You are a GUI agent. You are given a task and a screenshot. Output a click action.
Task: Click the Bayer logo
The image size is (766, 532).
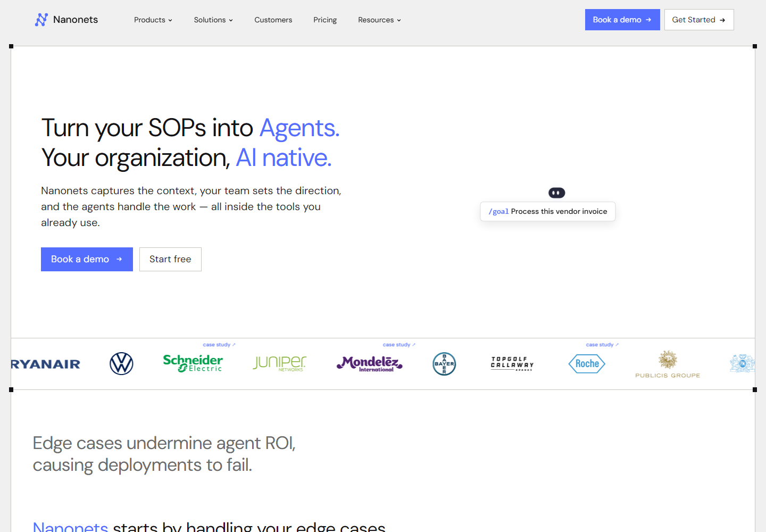(444, 364)
